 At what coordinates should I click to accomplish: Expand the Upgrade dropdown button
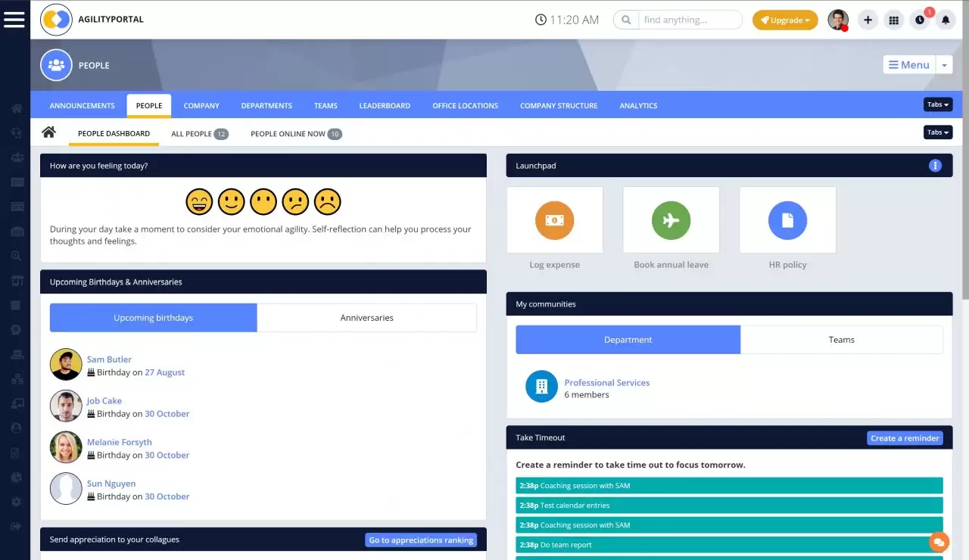point(785,20)
